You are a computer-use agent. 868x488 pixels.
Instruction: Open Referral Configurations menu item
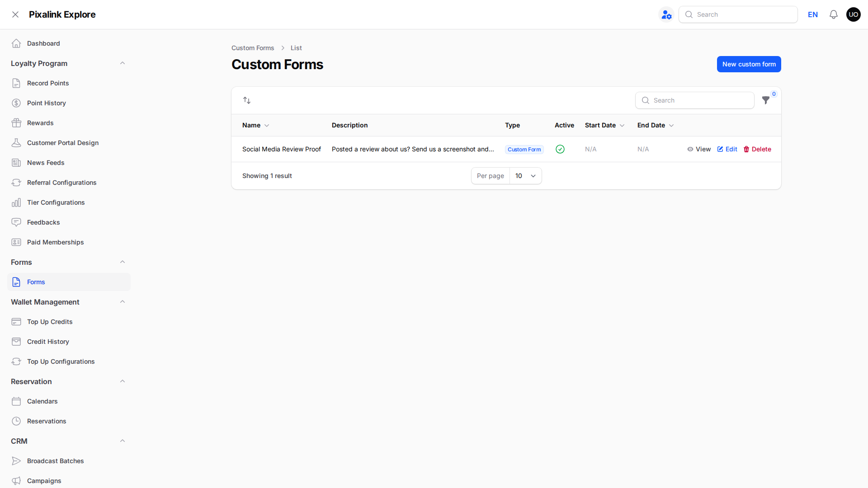coord(69,183)
